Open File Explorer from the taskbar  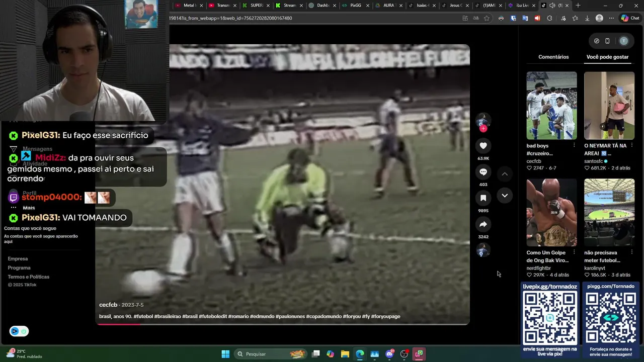pos(345,354)
